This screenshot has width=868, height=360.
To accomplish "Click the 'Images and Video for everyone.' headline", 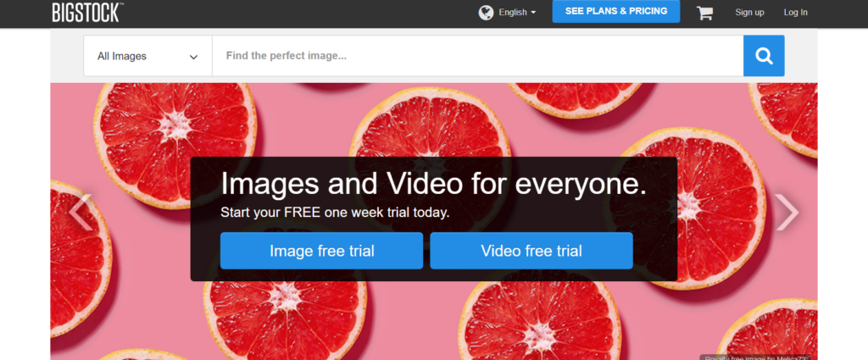I will coord(433,184).
